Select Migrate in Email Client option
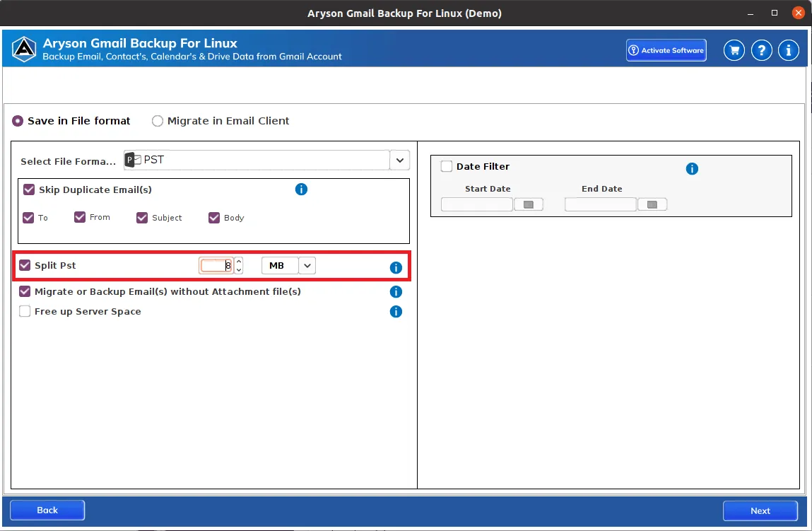Screen dimensions: 812x531 click(x=158, y=121)
